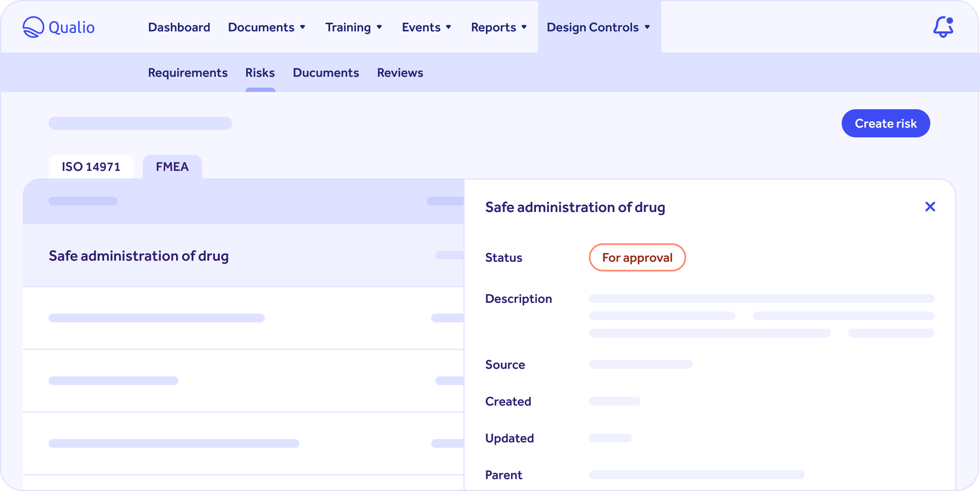Click the Qualio logo

[x=58, y=27]
